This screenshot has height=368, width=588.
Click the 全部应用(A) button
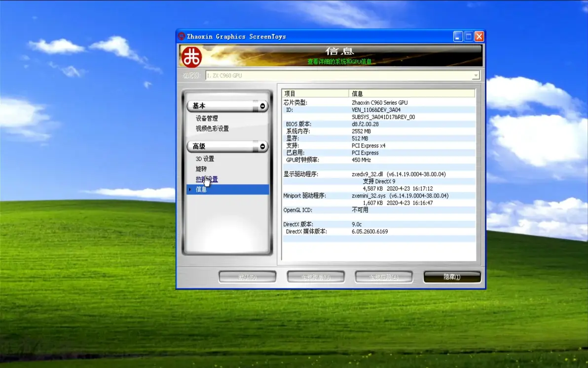coord(384,277)
